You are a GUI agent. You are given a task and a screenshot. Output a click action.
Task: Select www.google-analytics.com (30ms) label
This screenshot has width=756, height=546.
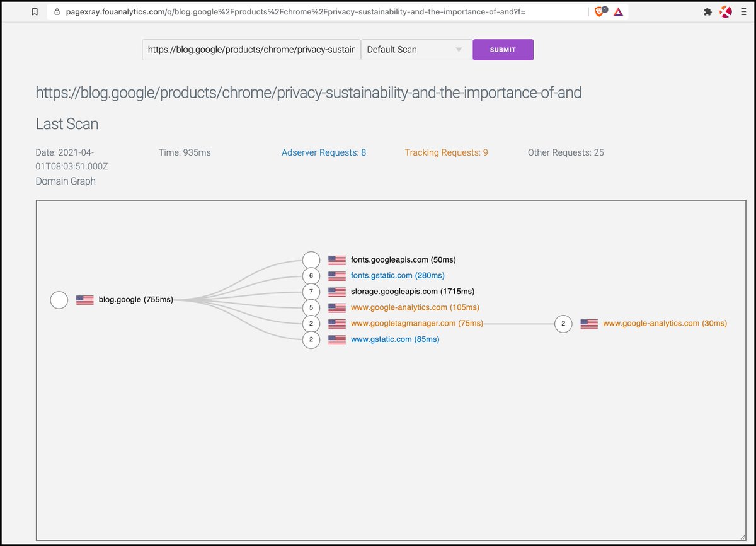coord(665,323)
